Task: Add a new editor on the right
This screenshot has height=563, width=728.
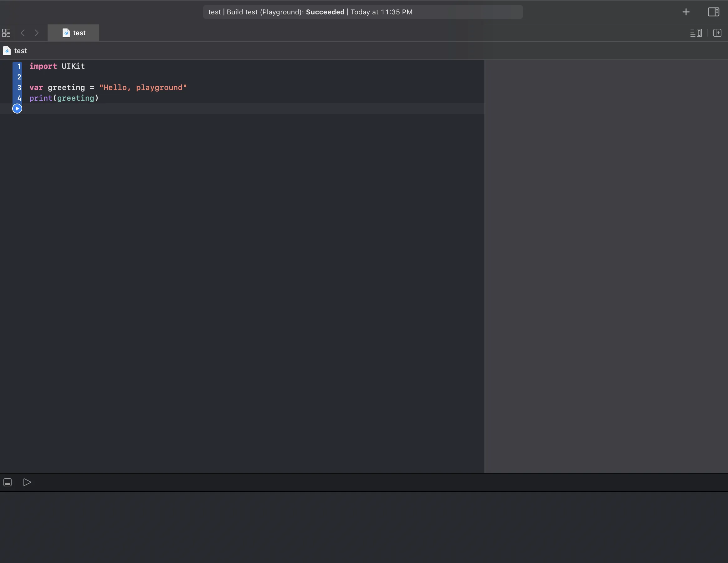Action: [x=717, y=33]
